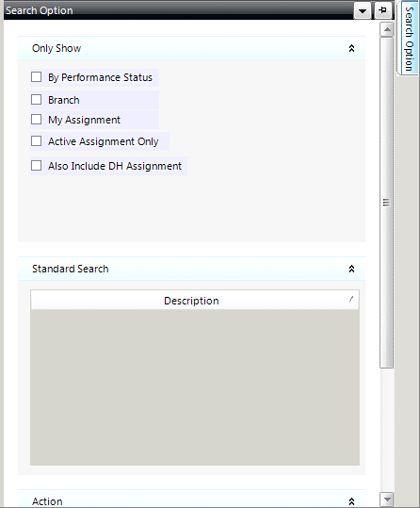Click the scrollbar up arrow

point(387,30)
